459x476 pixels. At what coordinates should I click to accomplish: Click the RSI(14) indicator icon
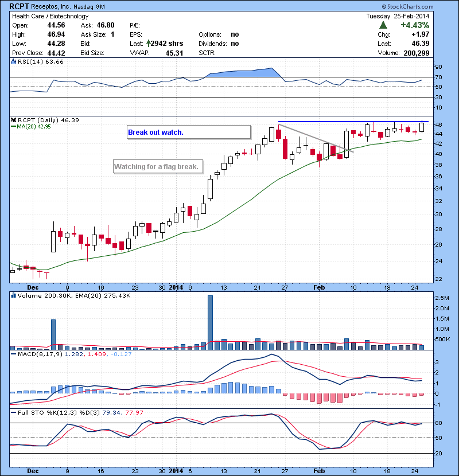coord(13,61)
